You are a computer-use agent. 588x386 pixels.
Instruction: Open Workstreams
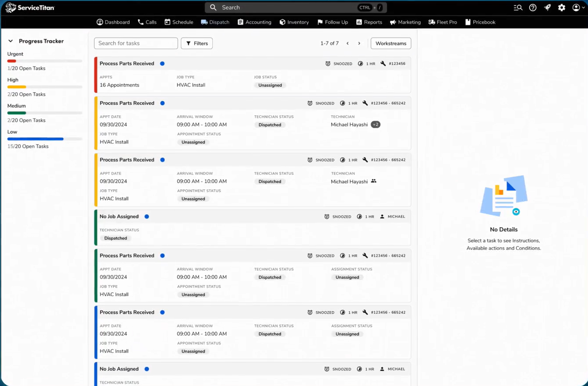391,44
